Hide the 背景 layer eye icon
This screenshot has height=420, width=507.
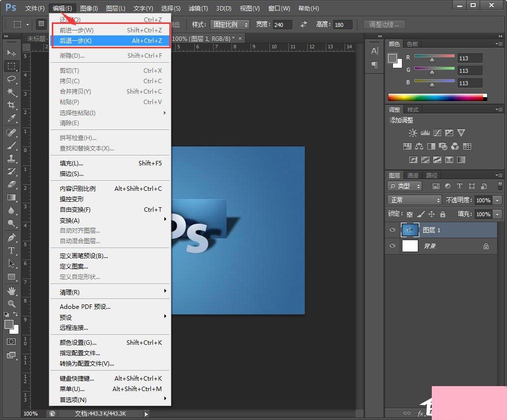coord(392,246)
